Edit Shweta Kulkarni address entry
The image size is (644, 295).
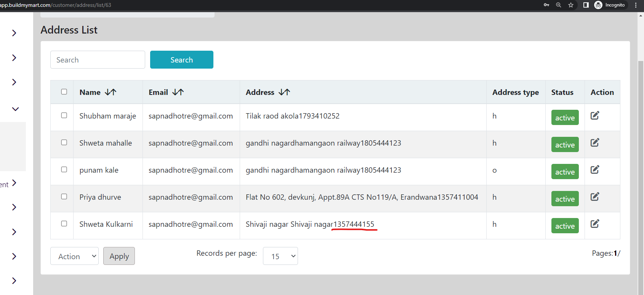(x=595, y=223)
